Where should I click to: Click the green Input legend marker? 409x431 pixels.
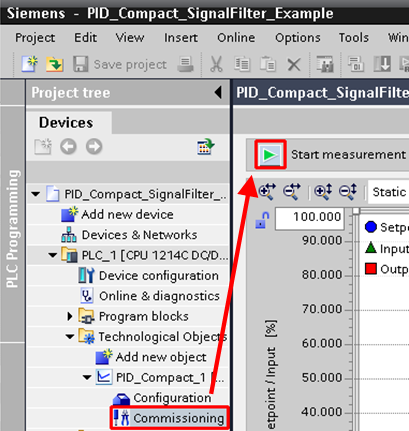(371, 248)
